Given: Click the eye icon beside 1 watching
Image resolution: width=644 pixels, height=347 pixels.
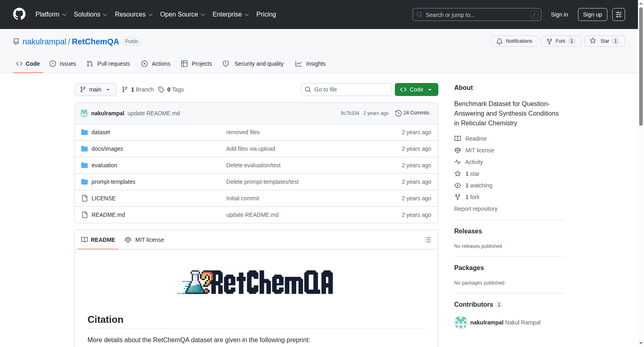Looking at the screenshot, I should tap(458, 185).
